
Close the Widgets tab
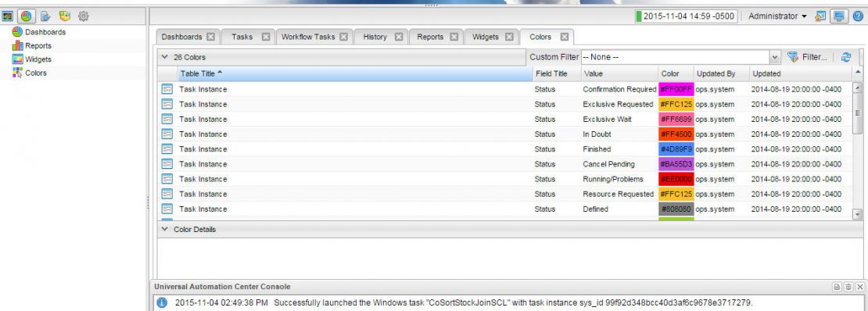[x=509, y=37]
